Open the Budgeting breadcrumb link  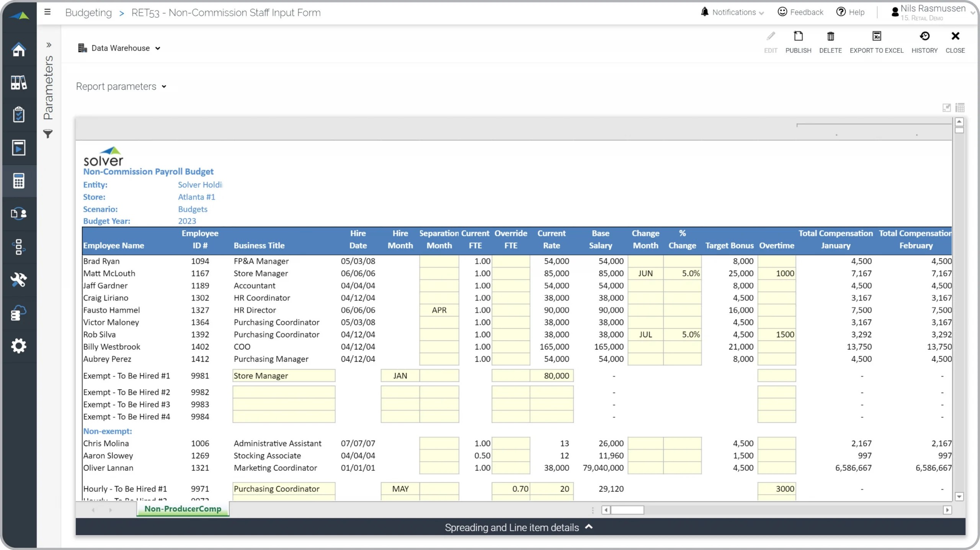[x=88, y=12]
